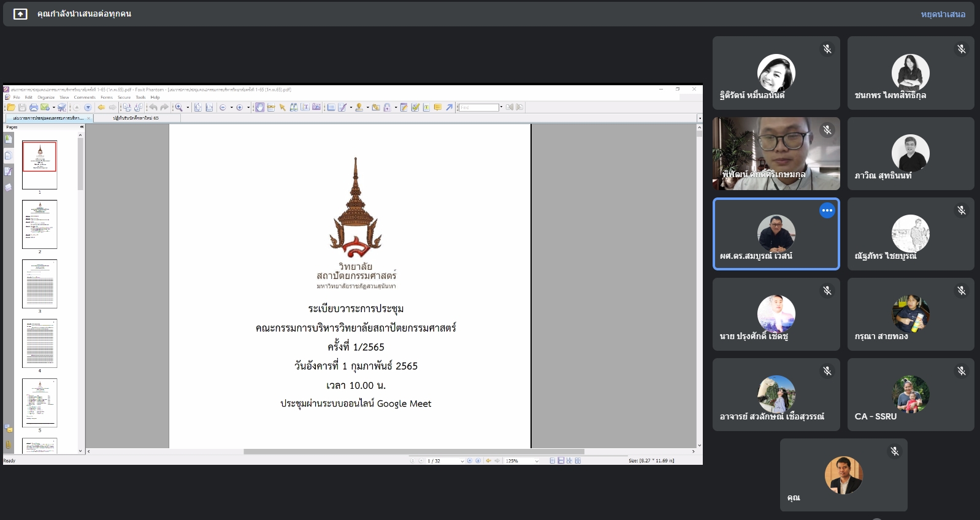Click the Print icon in Foxit toolbar

click(34, 107)
